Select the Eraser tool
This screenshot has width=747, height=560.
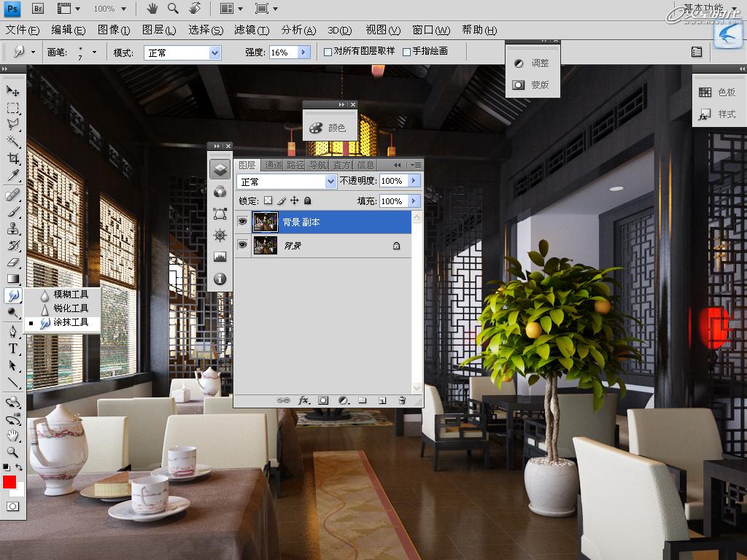[13, 262]
